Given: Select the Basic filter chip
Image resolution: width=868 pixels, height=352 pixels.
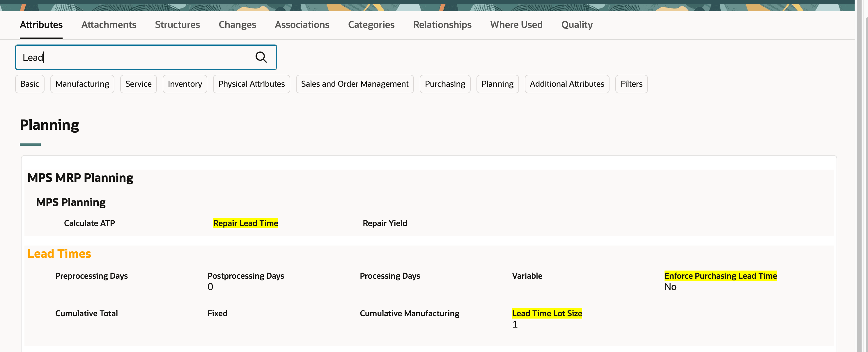Looking at the screenshot, I should [30, 84].
